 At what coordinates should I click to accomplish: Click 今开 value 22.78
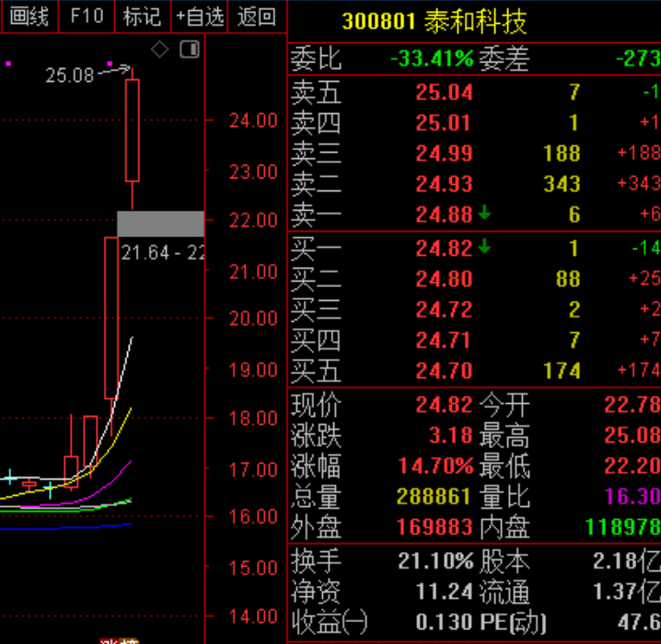[x=632, y=405]
